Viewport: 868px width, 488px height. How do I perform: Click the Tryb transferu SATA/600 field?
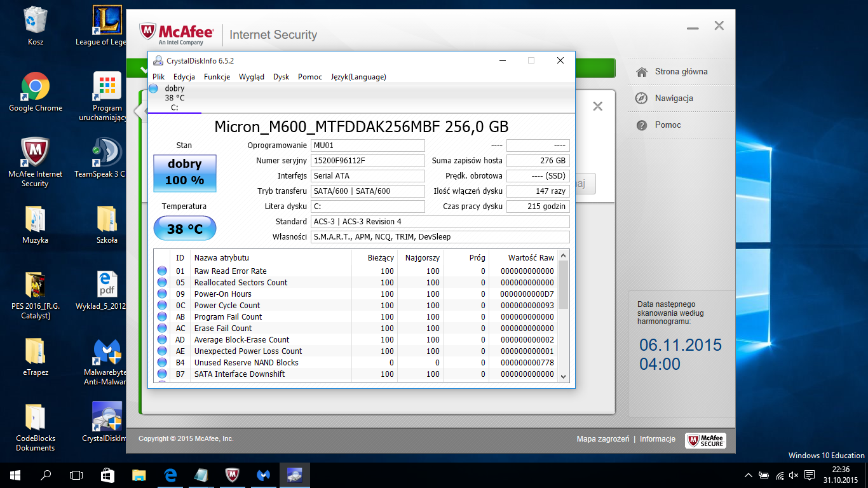point(368,191)
